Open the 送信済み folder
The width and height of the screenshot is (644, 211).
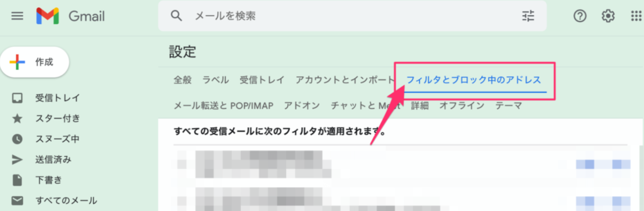coord(53,159)
